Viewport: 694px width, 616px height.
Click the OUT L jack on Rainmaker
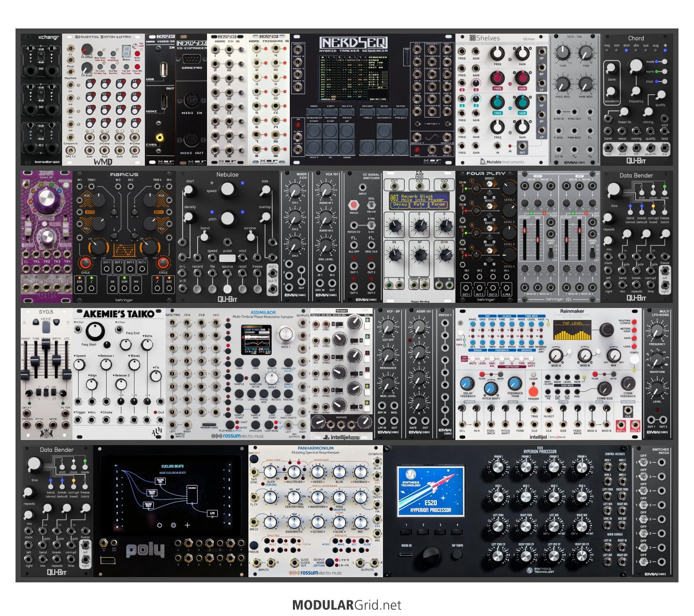click(621, 424)
